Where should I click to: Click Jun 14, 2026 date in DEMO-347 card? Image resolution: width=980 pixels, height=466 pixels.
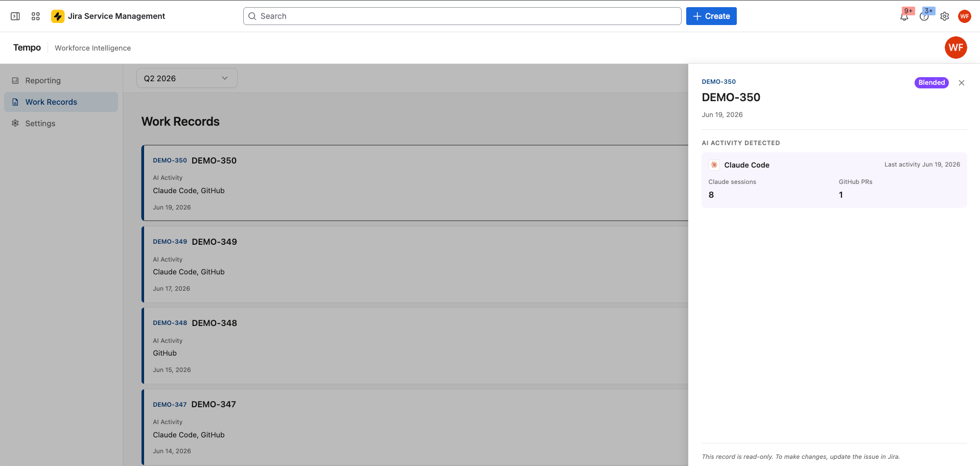coord(172,451)
